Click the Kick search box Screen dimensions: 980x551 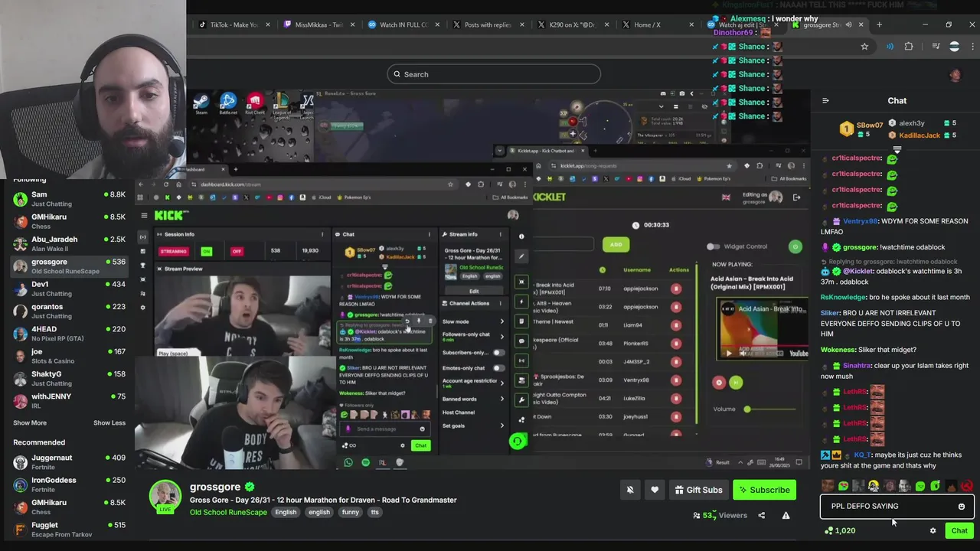(494, 74)
